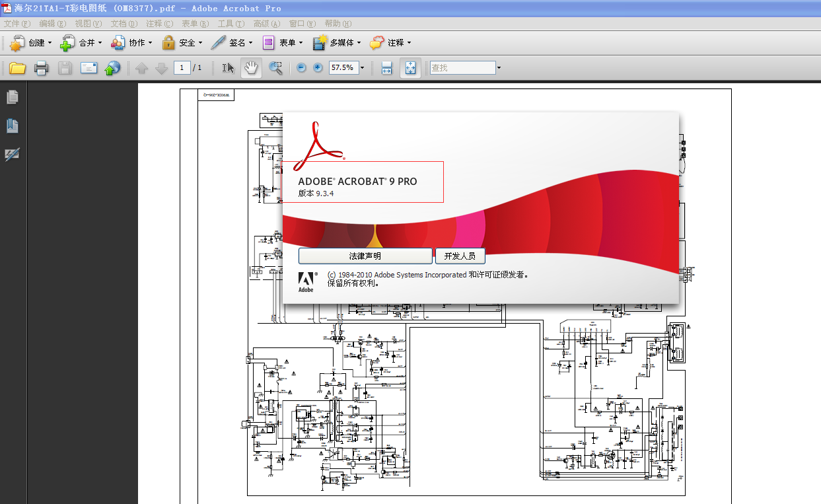Select the text Select tool cursor
This screenshot has height=504, width=821.
tap(228, 67)
